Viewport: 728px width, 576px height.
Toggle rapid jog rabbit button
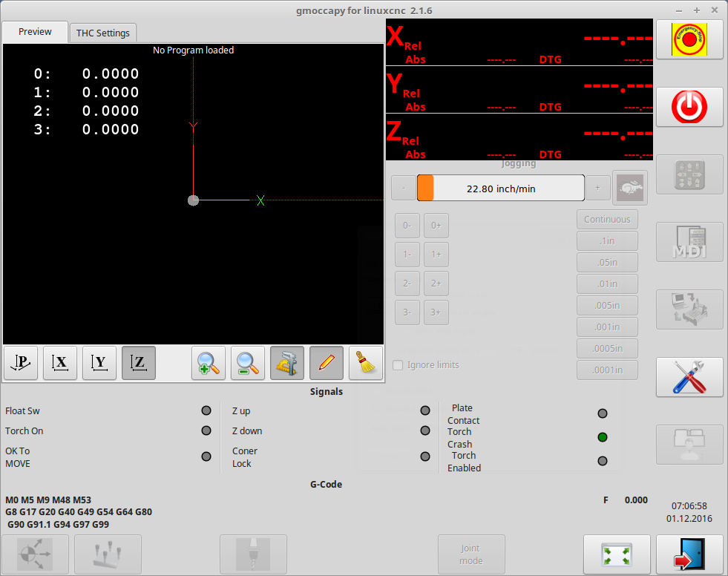pyautogui.click(x=630, y=188)
